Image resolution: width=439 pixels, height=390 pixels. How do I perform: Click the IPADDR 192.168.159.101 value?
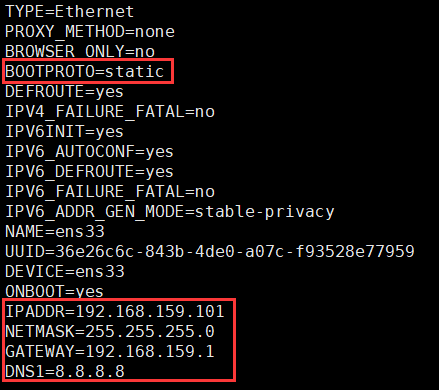tap(150, 311)
